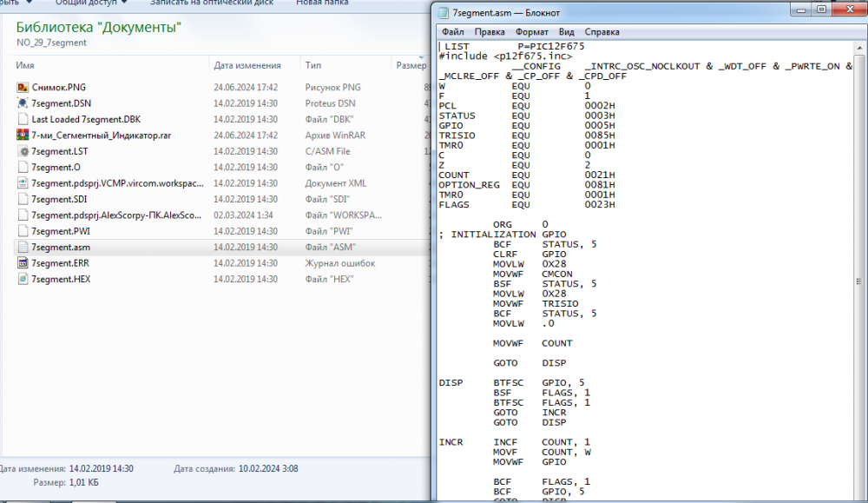This screenshot has height=503, width=868.
Task: Sort files by the Дата изменения column
Action: [247, 65]
